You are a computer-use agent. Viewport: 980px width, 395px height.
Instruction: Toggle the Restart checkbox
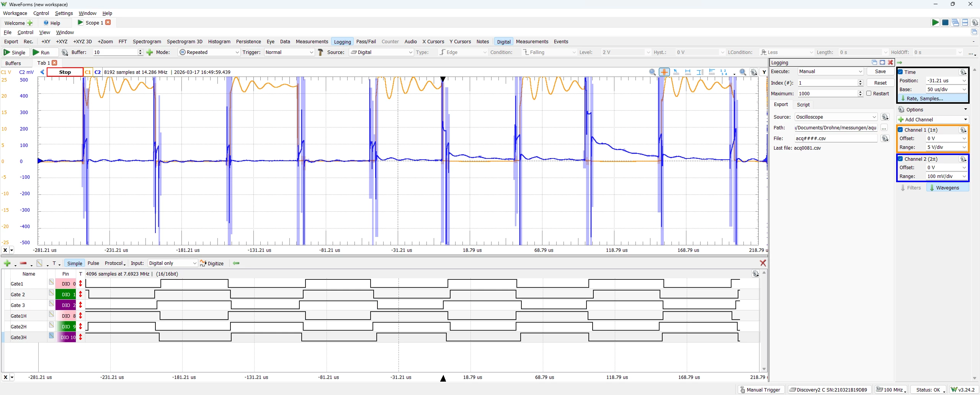tap(869, 93)
